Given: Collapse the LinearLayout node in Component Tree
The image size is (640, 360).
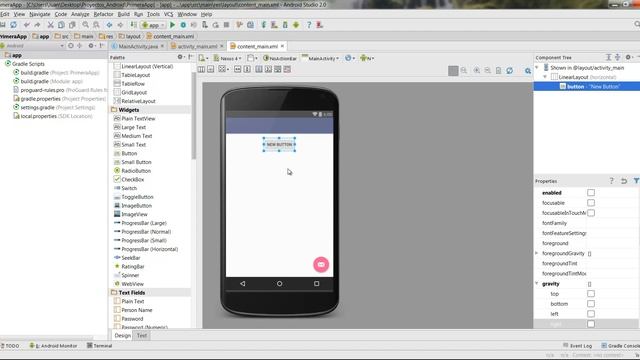Looking at the screenshot, I should pos(545,77).
